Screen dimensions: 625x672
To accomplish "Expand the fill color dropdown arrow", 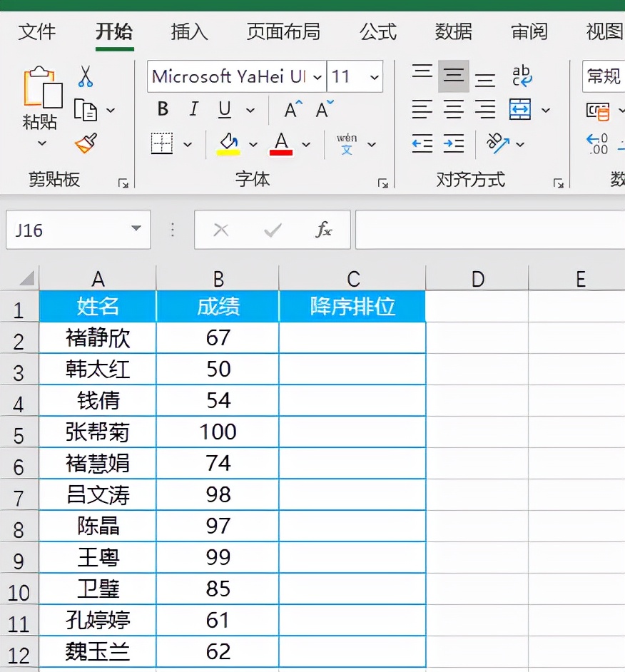I will click(253, 144).
